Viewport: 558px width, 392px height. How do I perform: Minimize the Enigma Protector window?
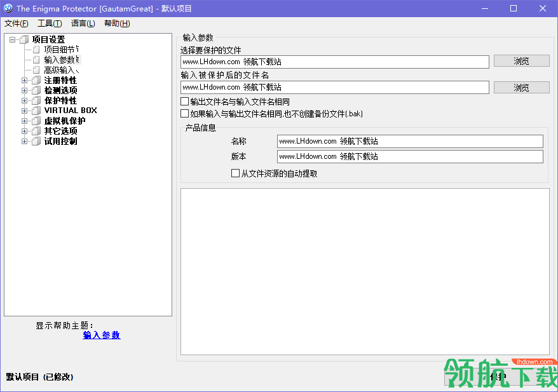[485, 8]
